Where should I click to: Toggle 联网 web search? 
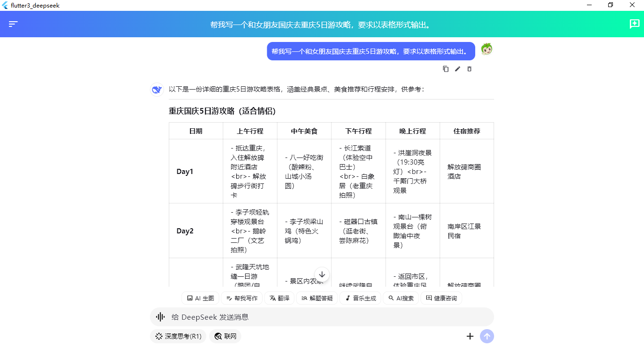225,336
